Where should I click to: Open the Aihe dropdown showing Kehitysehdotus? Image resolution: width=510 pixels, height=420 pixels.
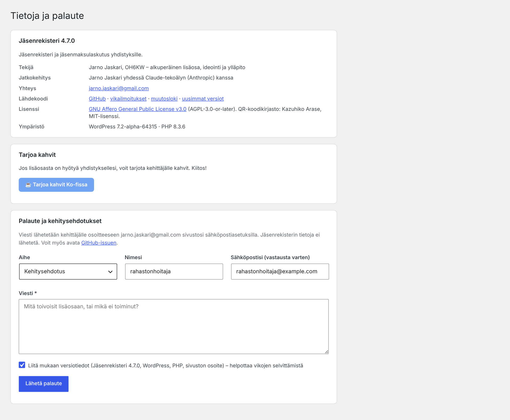[68, 271]
